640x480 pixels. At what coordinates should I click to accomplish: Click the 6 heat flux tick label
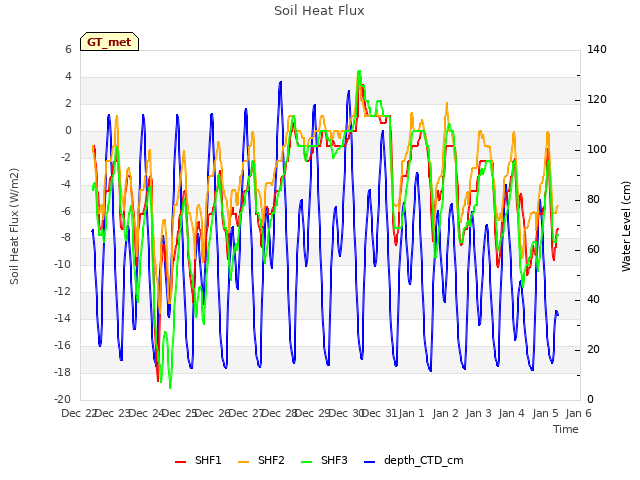68,49
